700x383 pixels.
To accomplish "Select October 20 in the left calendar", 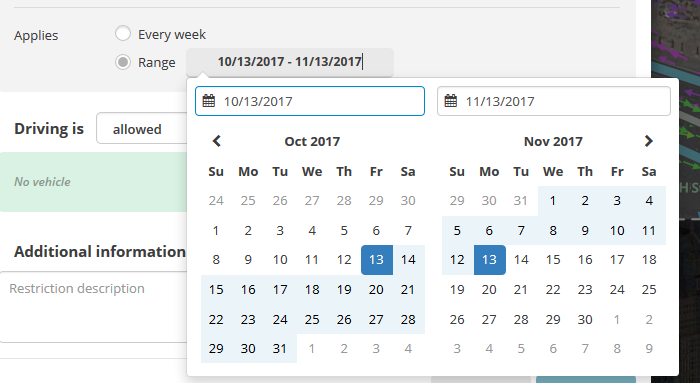I will [376, 290].
